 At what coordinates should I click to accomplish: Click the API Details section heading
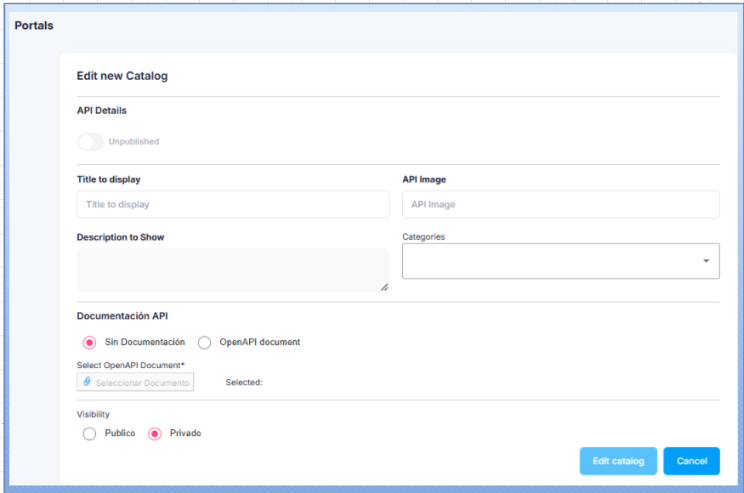point(102,110)
